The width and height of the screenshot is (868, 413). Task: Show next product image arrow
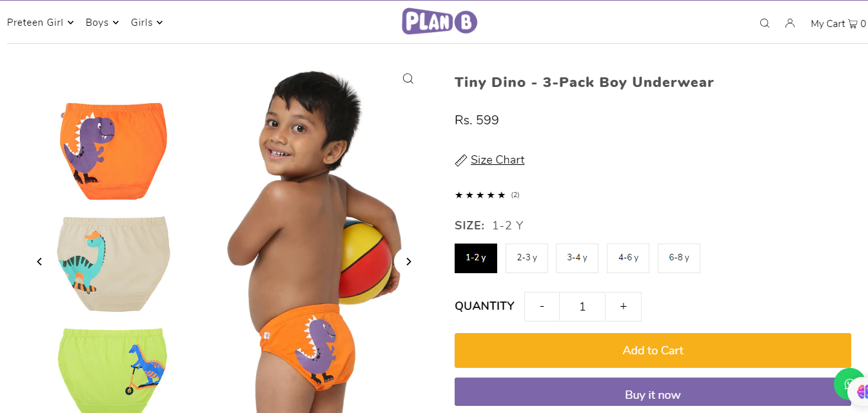tap(408, 262)
